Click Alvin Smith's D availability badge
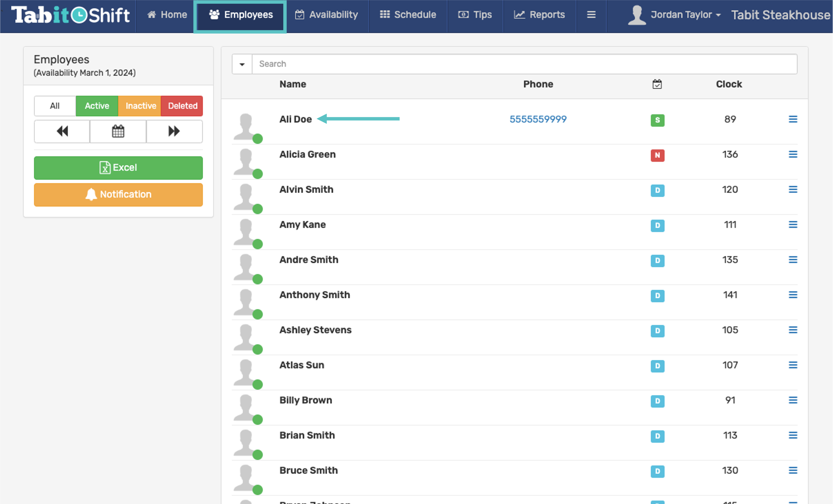 (x=658, y=191)
